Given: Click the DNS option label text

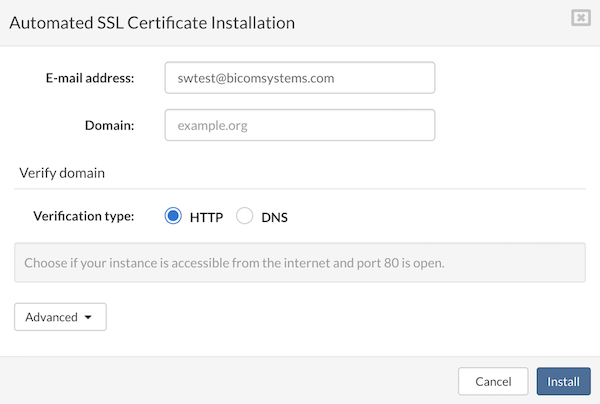Looking at the screenshot, I should [274, 216].
